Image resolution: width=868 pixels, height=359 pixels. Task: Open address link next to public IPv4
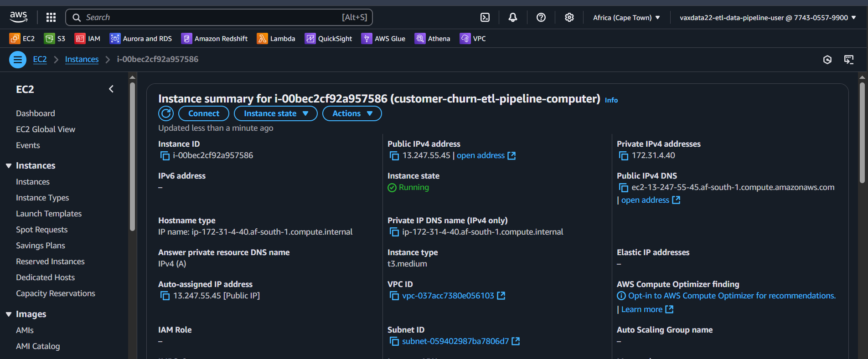click(486, 155)
